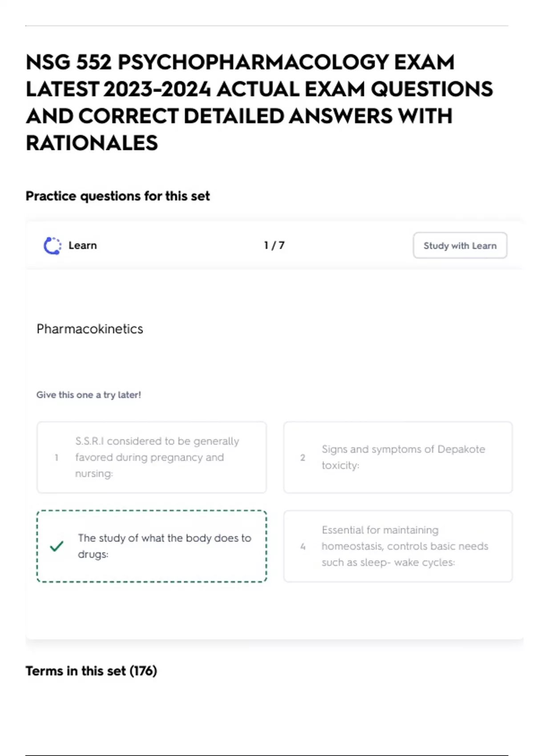Click the Learn circular logo icon

[x=53, y=245]
